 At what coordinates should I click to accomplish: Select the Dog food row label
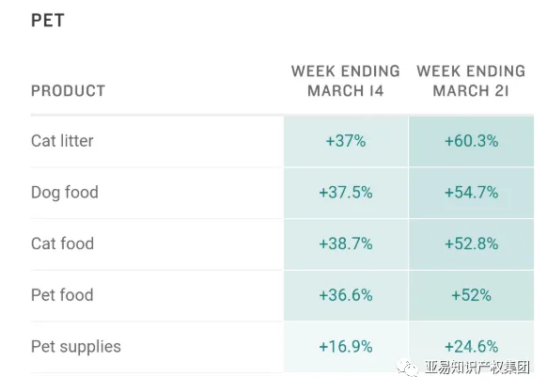point(65,193)
